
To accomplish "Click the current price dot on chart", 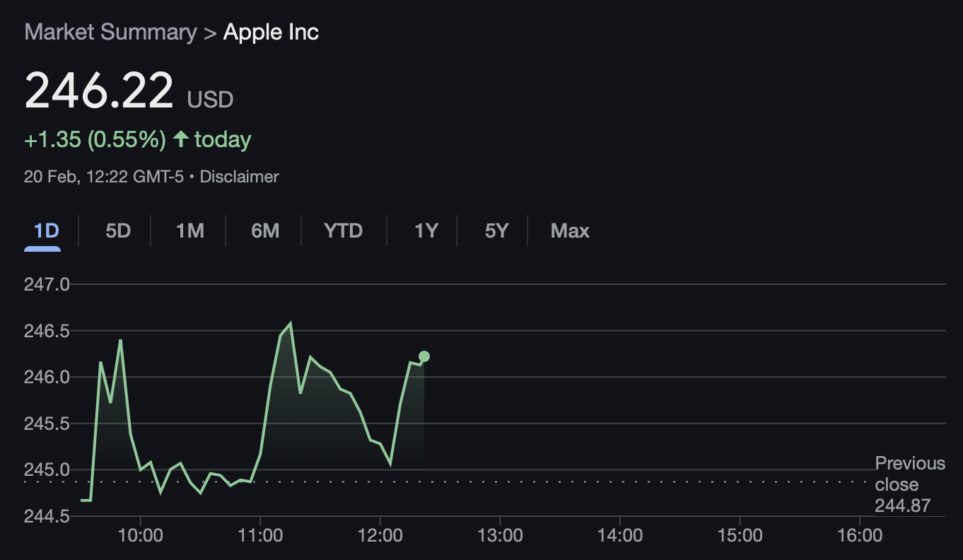I will [x=424, y=356].
